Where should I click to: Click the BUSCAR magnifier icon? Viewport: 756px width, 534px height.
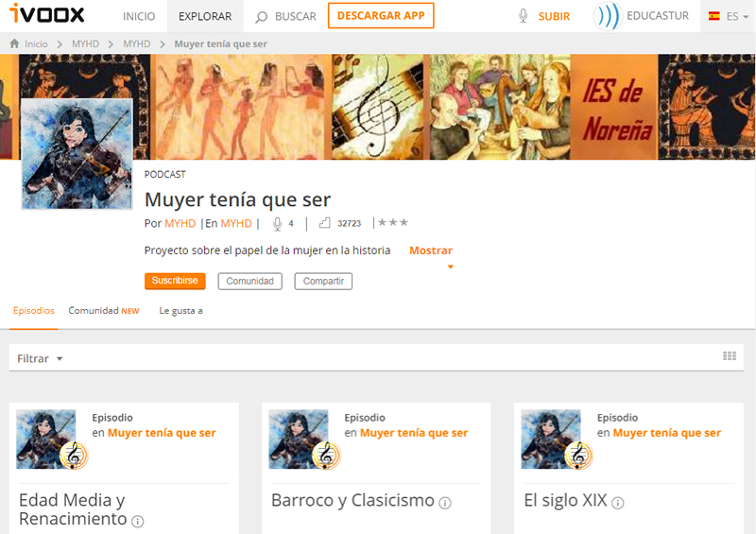tap(261, 17)
